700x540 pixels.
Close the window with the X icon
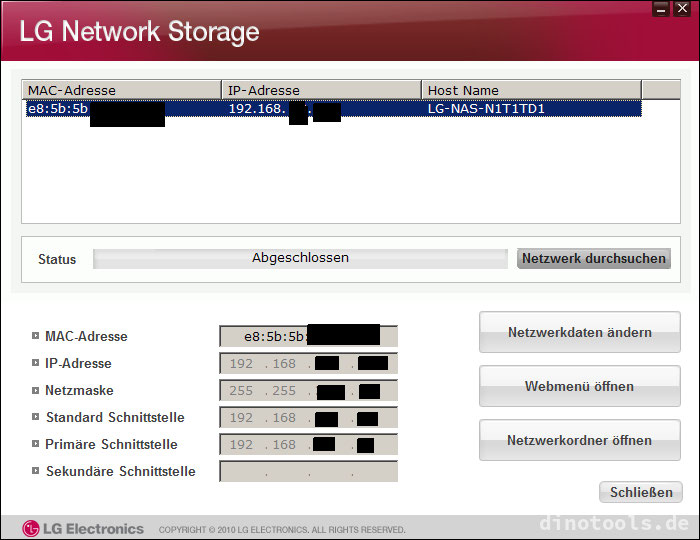[682, 8]
